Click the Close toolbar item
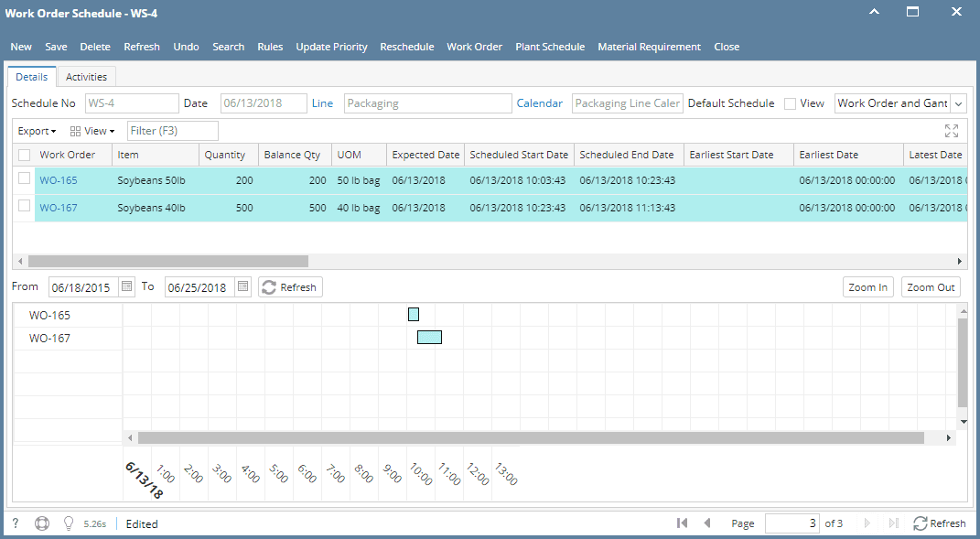Viewport: 980px width, 539px height. tap(727, 47)
